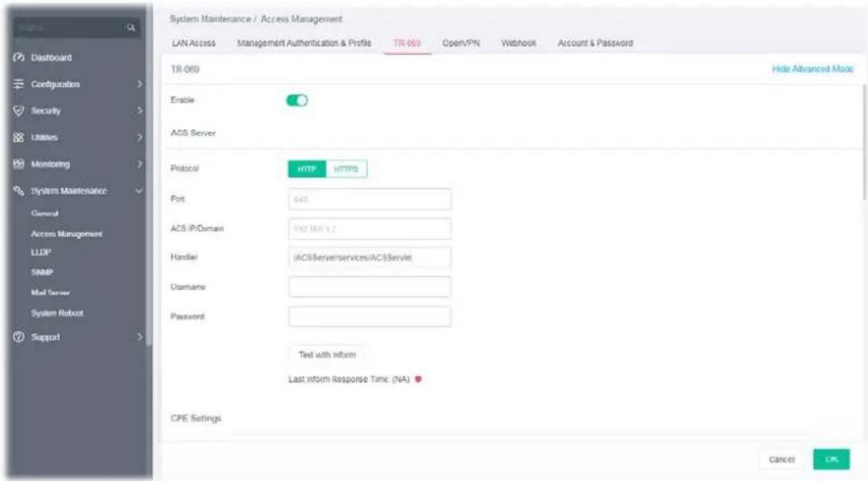The width and height of the screenshot is (868, 481).
Task: Open the General submenu item
Action: point(45,213)
